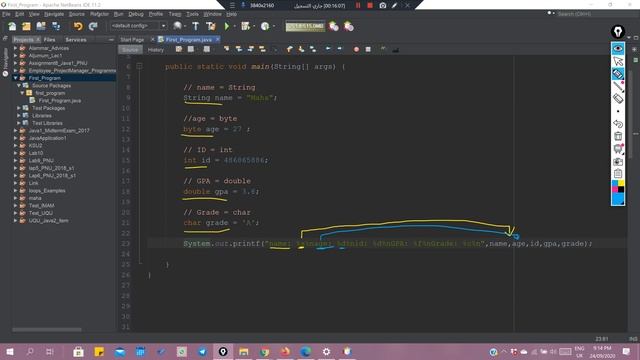The height and width of the screenshot is (360, 640).
Task: Click the annotation camera screenshot icon
Action: click(x=618, y=162)
